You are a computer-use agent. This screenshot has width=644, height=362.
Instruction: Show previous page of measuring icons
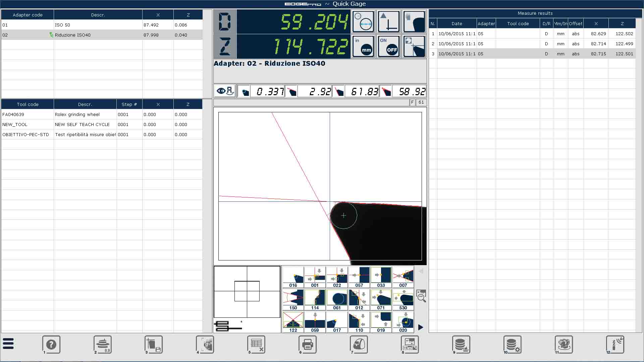tap(421, 271)
